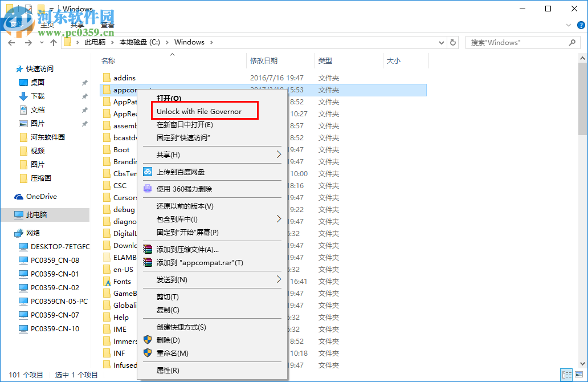Click the refresh icon beside the address bar
588x382 pixels.
click(x=453, y=42)
